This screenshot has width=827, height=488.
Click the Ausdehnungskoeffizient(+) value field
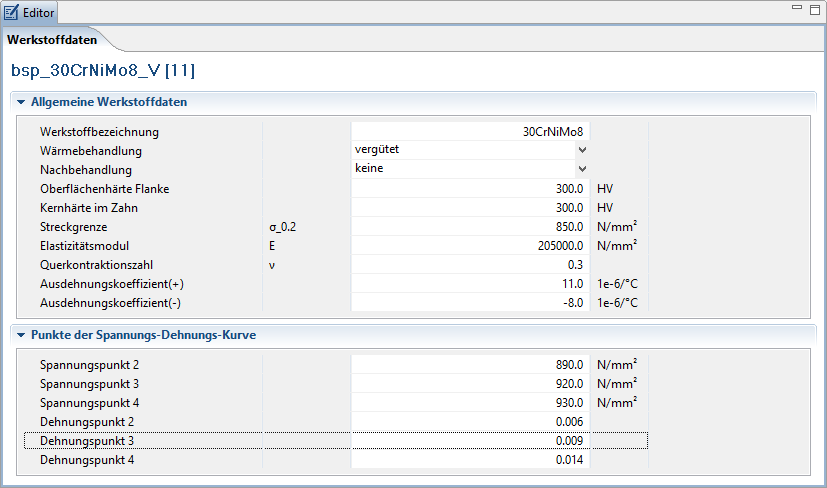[470, 284]
